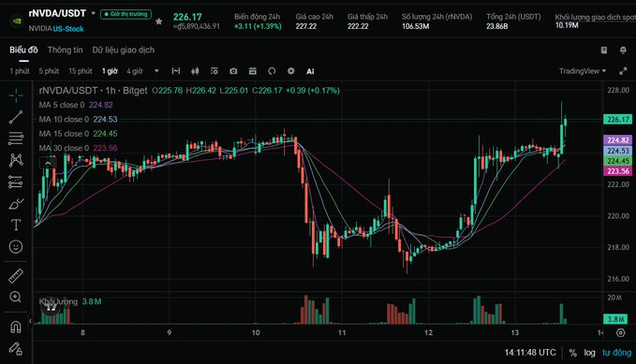
Task: Activate the zoom in tool
Action: coord(15,298)
